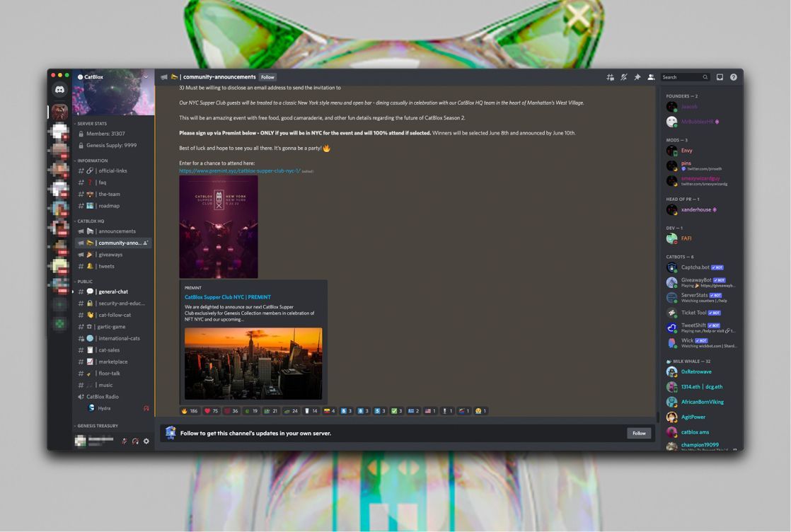791x532 pixels.
Task: Click the Follow badge beside channel name
Action: (268, 77)
